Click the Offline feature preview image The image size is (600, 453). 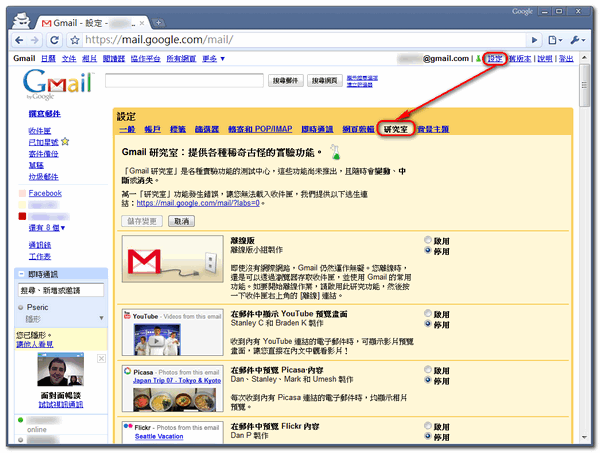[173, 259]
